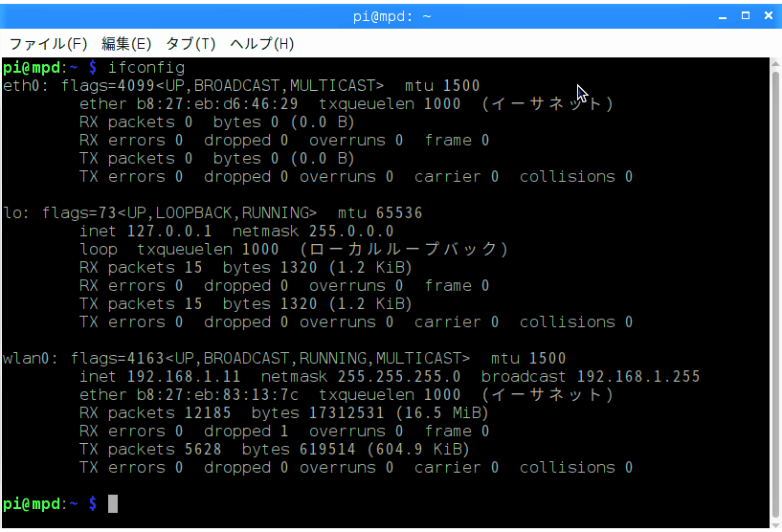
Task: Minimize the terminal window
Action: tap(723, 16)
